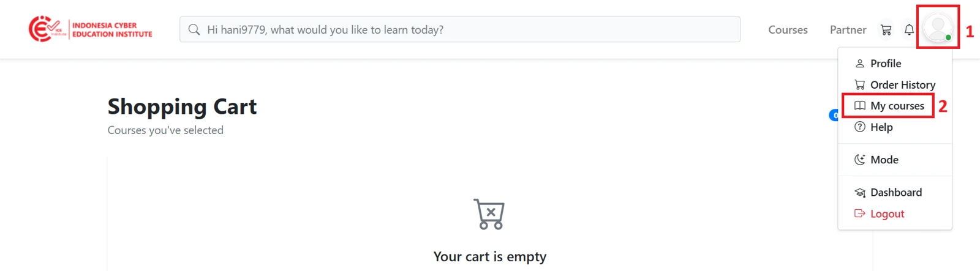Open the Courses link in navbar
The image size is (980, 271).
(788, 29)
